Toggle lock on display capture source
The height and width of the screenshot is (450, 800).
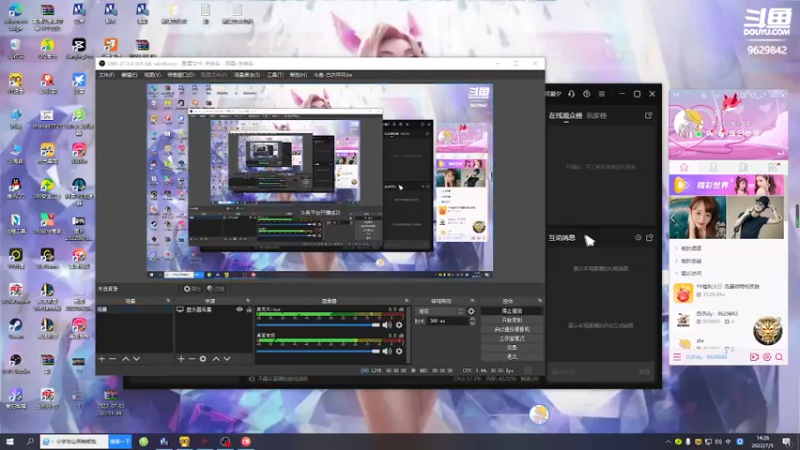pos(249,309)
